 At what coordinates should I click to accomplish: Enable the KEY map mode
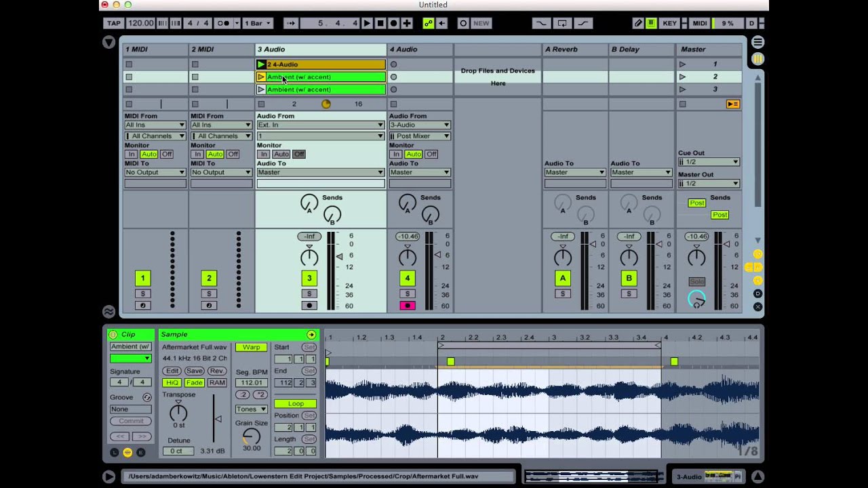pyautogui.click(x=670, y=23)
